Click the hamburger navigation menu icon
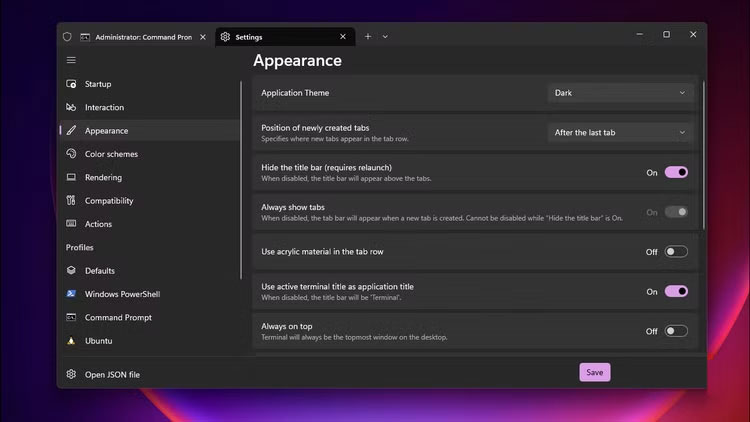The image size is (750, 422). pos(71,60)
